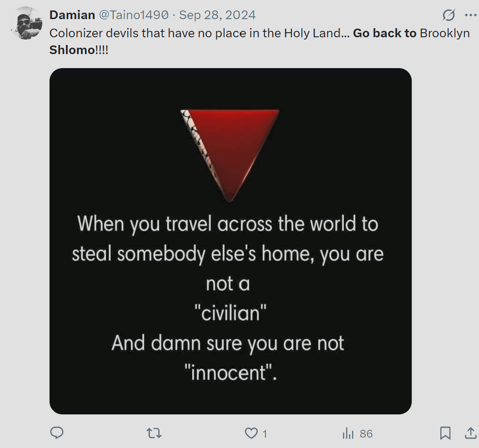Click the like count number 1
This screenshot has height=448, width=479.
264,434
